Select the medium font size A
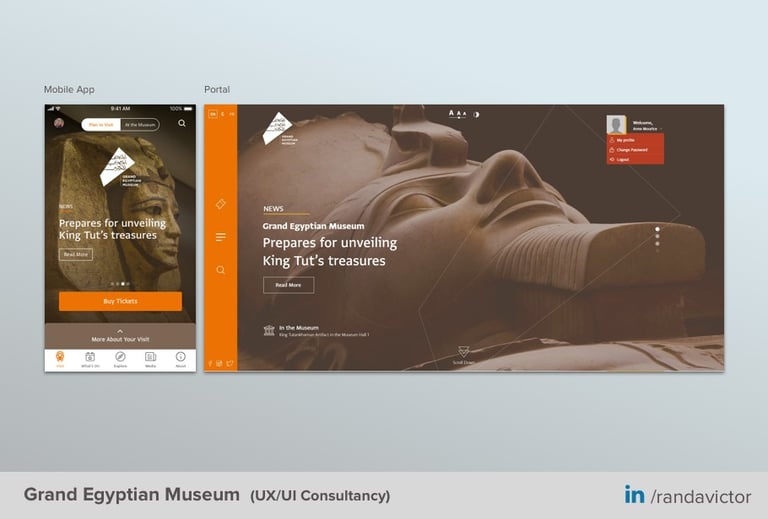 tap(458, 114)
